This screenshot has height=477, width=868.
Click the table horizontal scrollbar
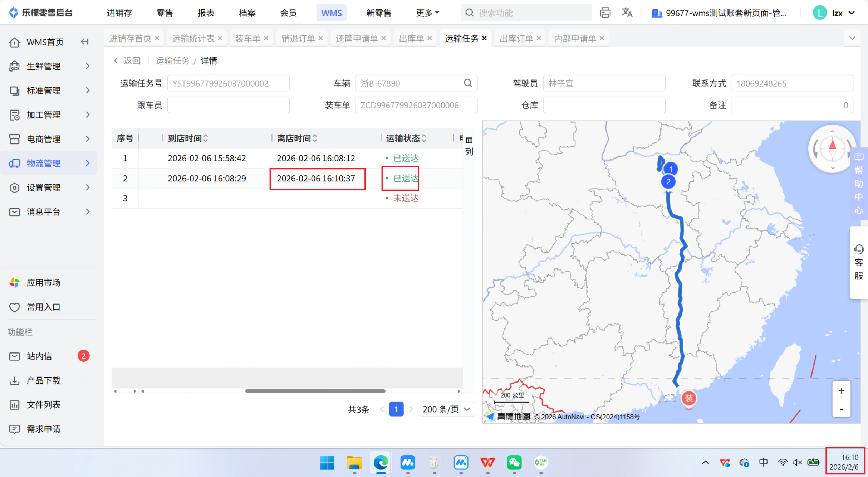[x=315, y=391]
